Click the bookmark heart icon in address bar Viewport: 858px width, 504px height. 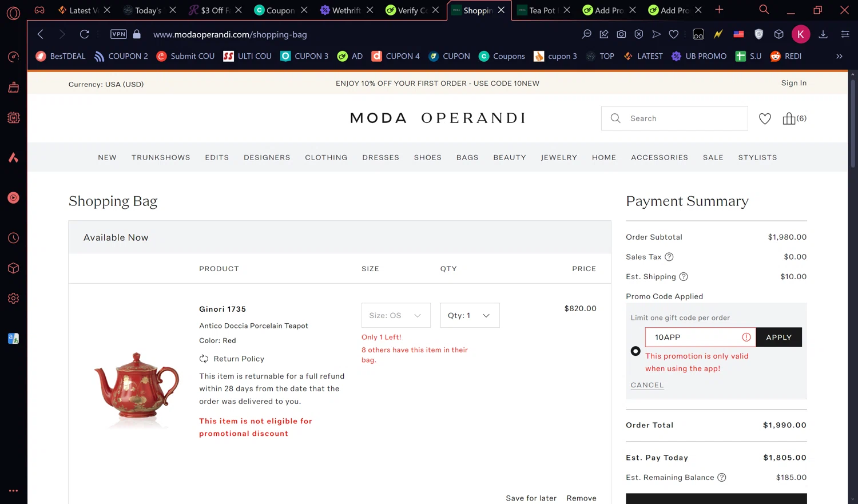point(674,34)
